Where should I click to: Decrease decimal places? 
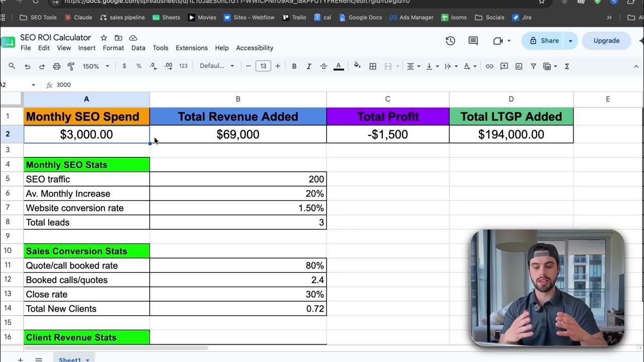tap(153, 66)
